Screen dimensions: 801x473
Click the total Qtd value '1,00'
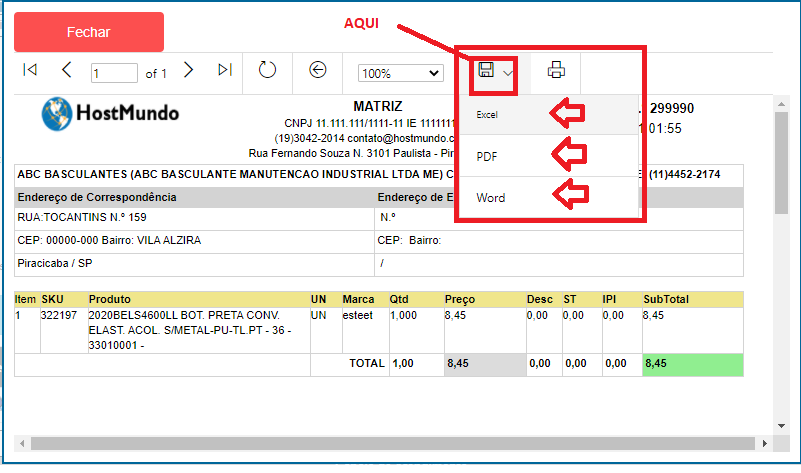click(x=403, y=363)
